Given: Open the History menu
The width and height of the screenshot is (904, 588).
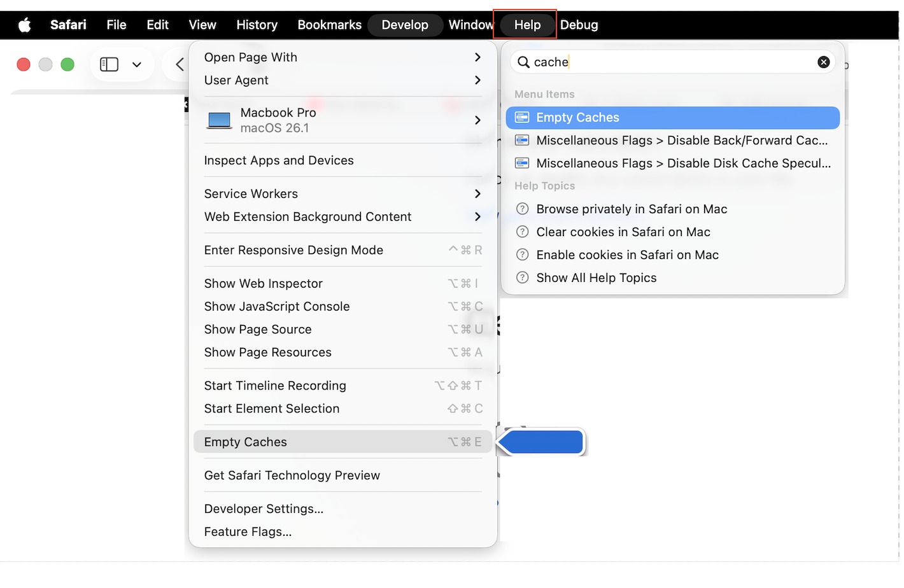Looking at the screenshot, I should pos(257,25).
